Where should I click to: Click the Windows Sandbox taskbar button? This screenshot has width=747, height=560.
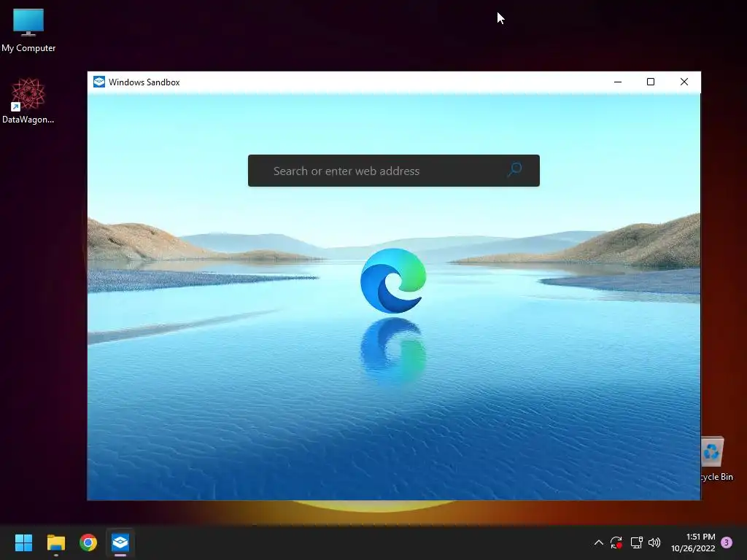point(120,542)
